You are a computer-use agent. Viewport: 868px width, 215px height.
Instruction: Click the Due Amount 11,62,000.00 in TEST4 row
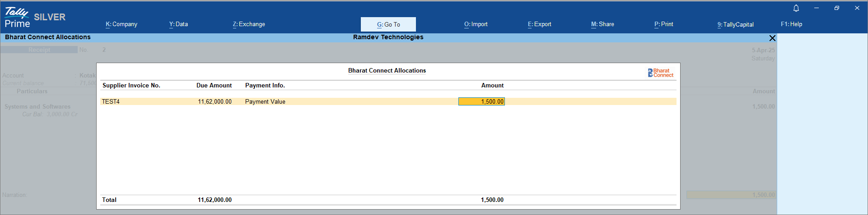click(x=215, y=102)
